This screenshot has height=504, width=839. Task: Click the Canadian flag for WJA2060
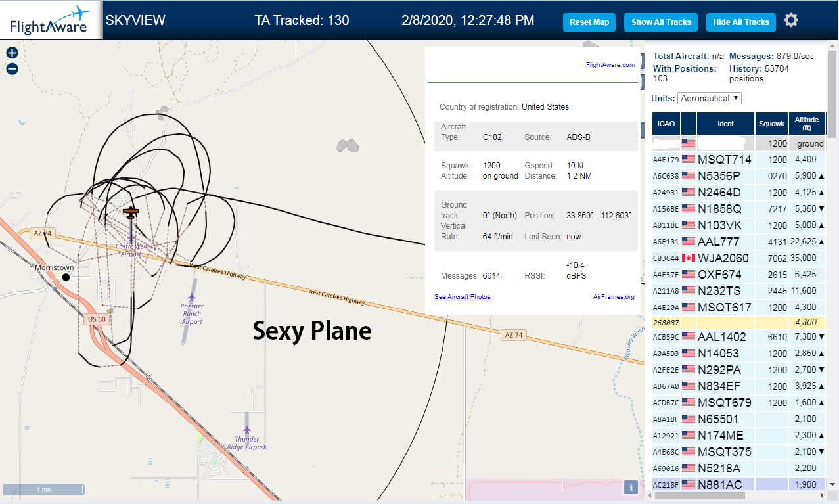click(x=689, y=258)
